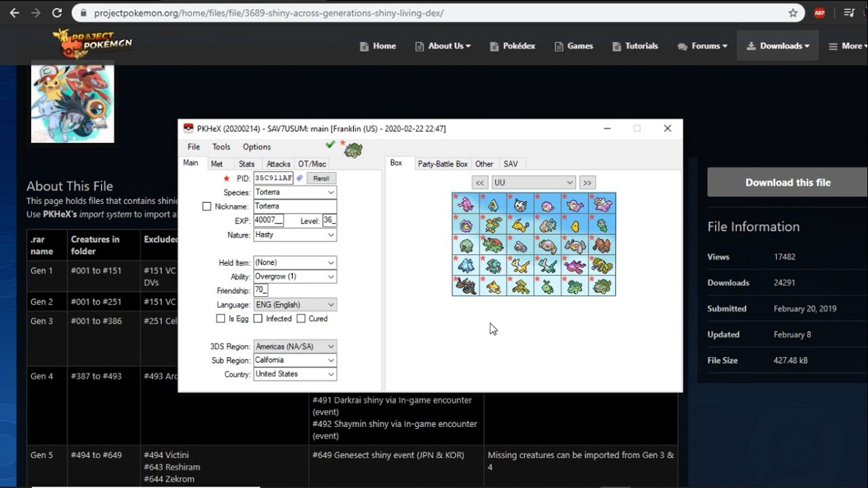Click the Torterra sprite preview beside the menu bar

(x=353, y=150)
